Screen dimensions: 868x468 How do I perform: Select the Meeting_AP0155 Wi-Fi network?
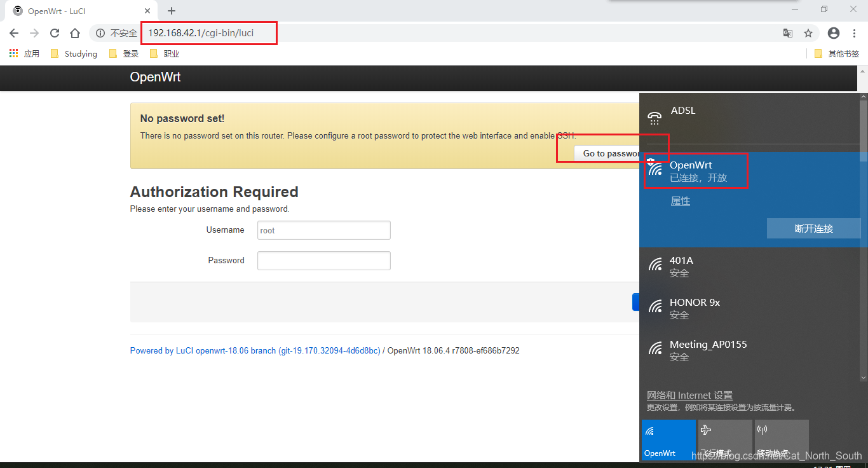tap(750, 350)
